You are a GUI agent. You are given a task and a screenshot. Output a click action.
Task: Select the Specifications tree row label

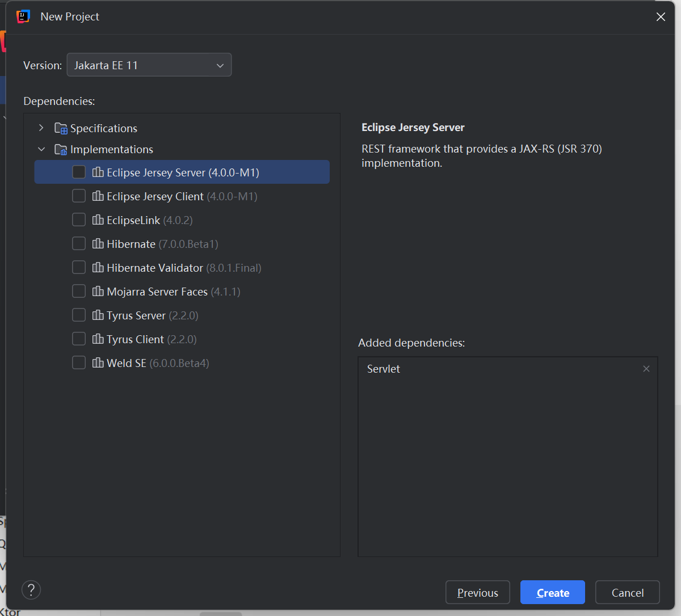point(104,128)
